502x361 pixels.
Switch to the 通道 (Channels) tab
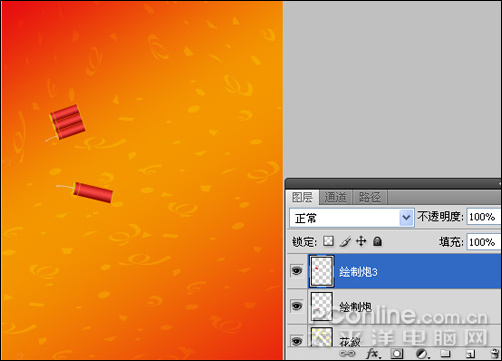pyautogui.click(x=335, y=197)
